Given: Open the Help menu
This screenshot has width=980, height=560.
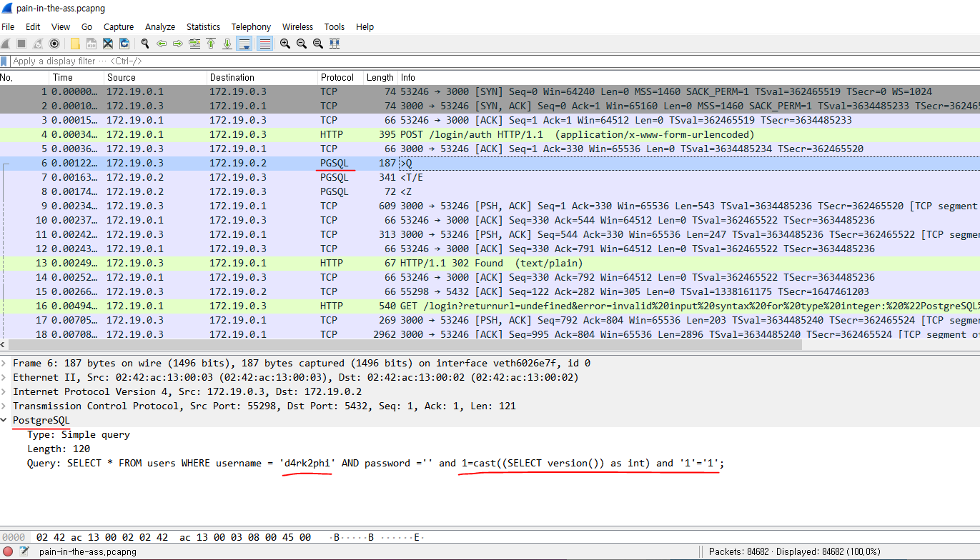Looking at the screenshot, I should (x=365, y=26).
